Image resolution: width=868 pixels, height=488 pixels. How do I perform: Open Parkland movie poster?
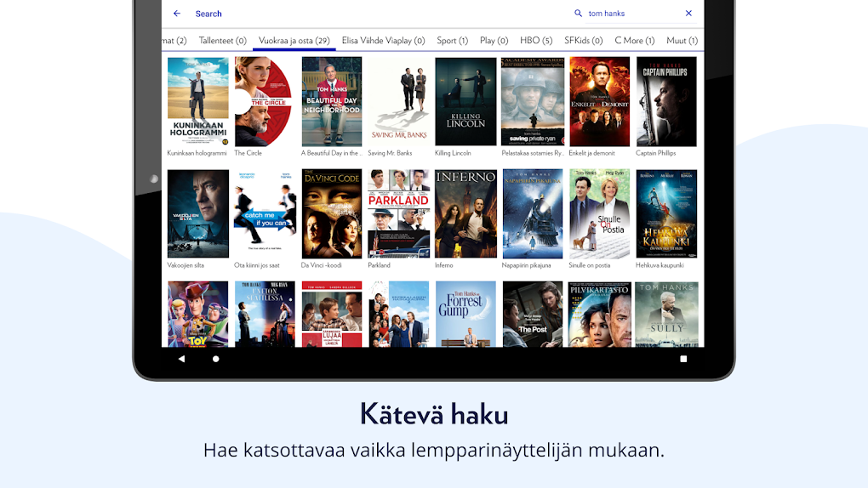[x=398, y=213]
